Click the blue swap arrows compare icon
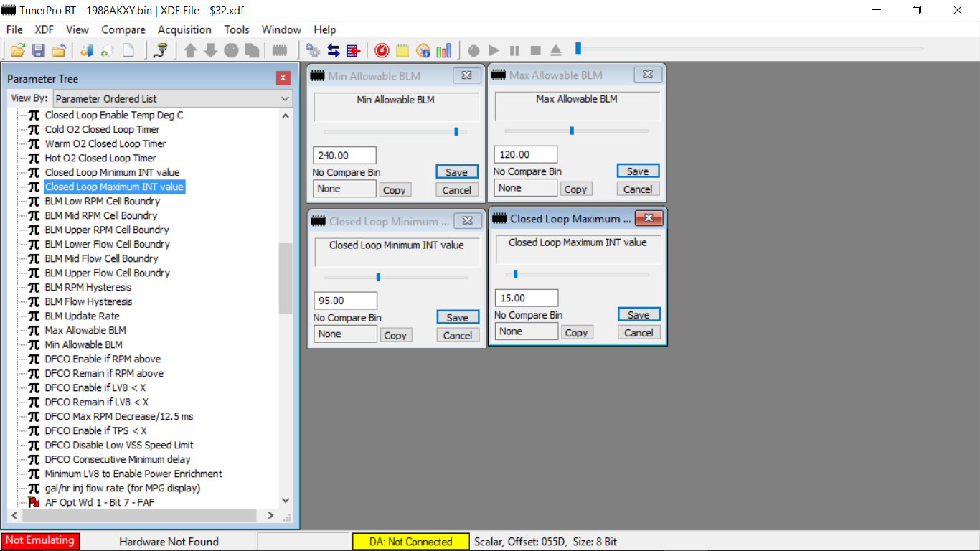Image resolution: width=980 pixels, height=551 pixels. click(333, 50)
